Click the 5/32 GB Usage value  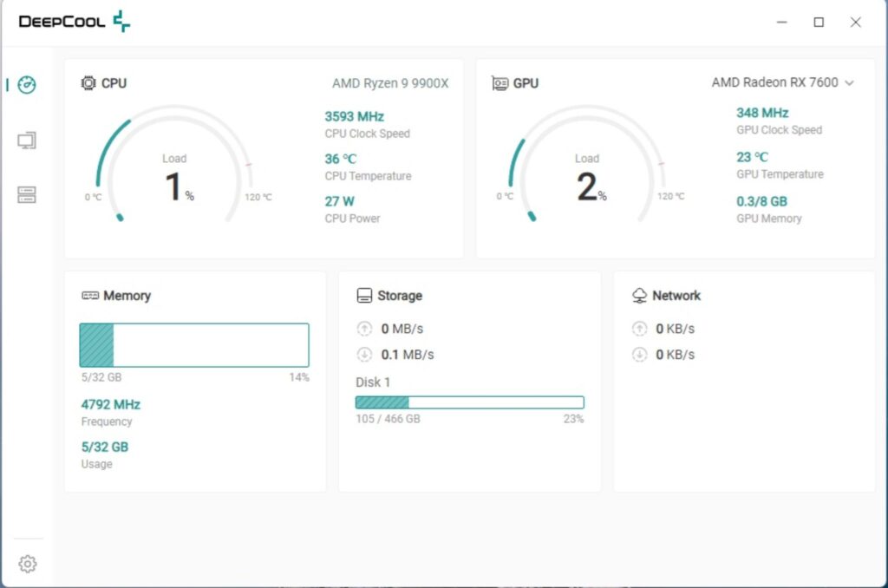[105, 447]
